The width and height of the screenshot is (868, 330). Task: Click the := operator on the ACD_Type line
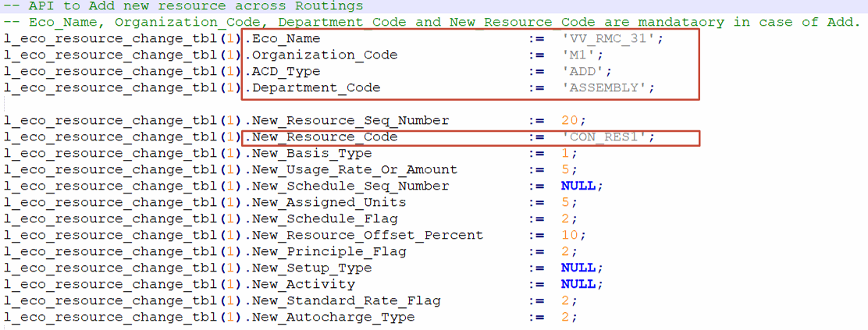point(535,72)
